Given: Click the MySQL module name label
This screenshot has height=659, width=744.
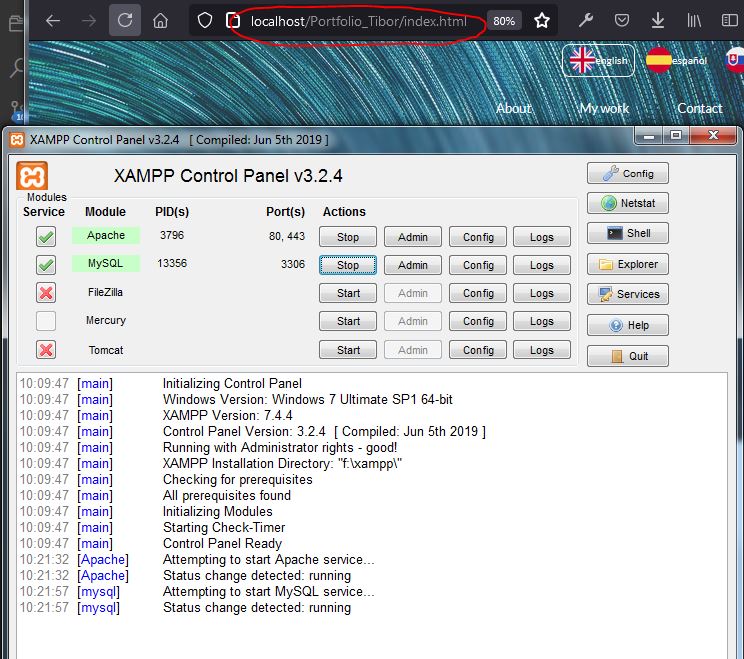Looking at the screenshot, I should click(x=106, y=263).
